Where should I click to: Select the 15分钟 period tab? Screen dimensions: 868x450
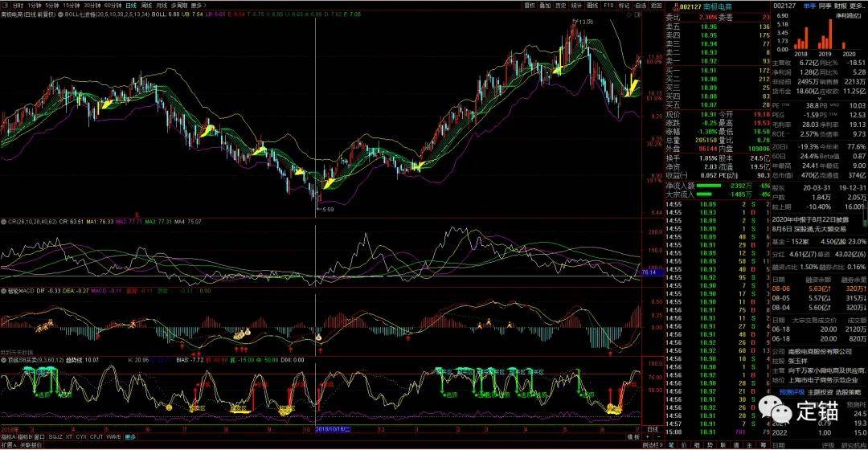(x=72, y=5)
